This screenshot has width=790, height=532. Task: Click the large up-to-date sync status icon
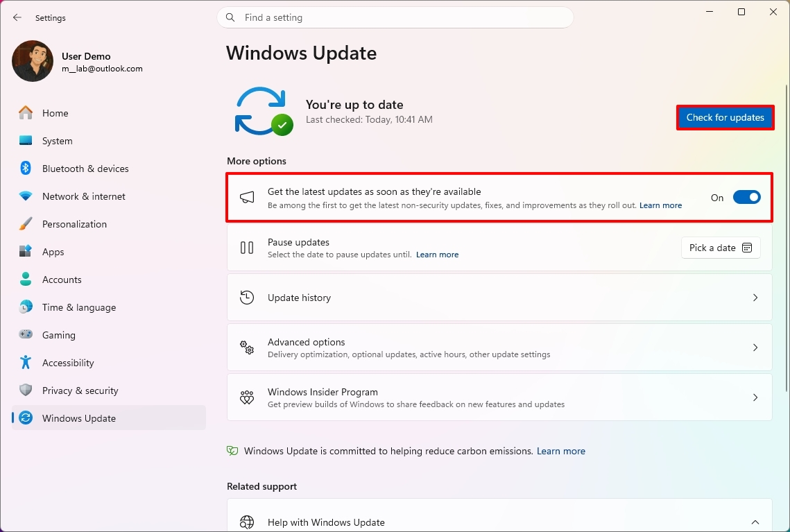(x=264, y=112)
